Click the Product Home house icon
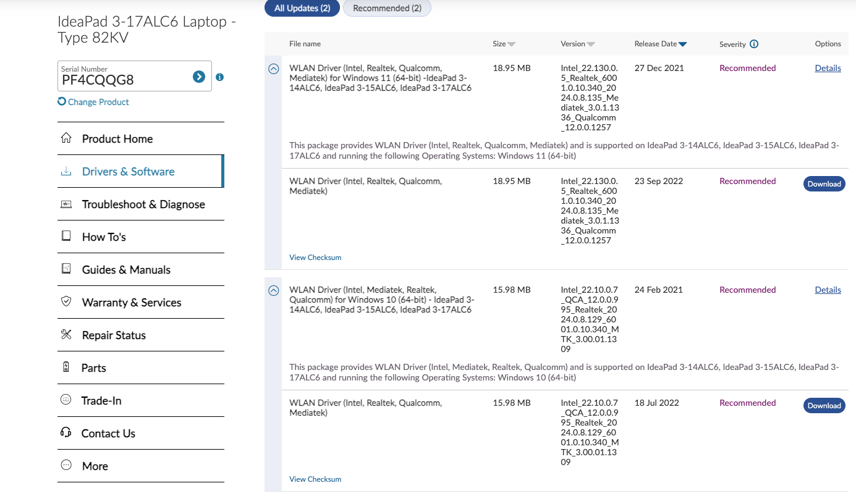The width and height of the screenshot is (856, 504). 66,138
